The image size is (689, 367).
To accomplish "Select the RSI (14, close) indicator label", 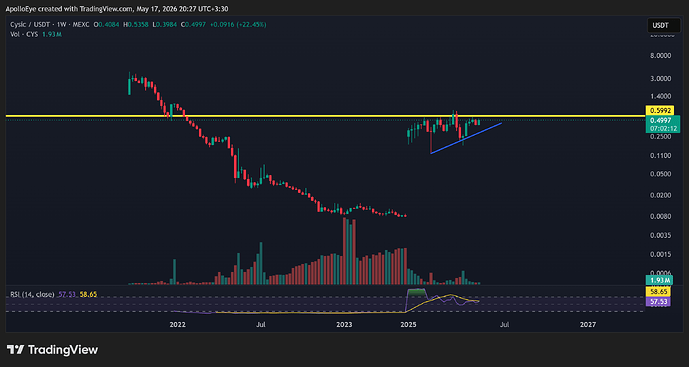I will pyautogui.click(x=32, y=294).
